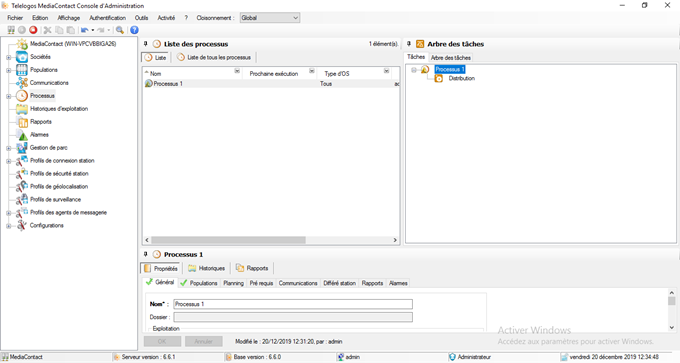Click the OK button
Viewport: 680px width, 363px height.
(x=162, y=341)
